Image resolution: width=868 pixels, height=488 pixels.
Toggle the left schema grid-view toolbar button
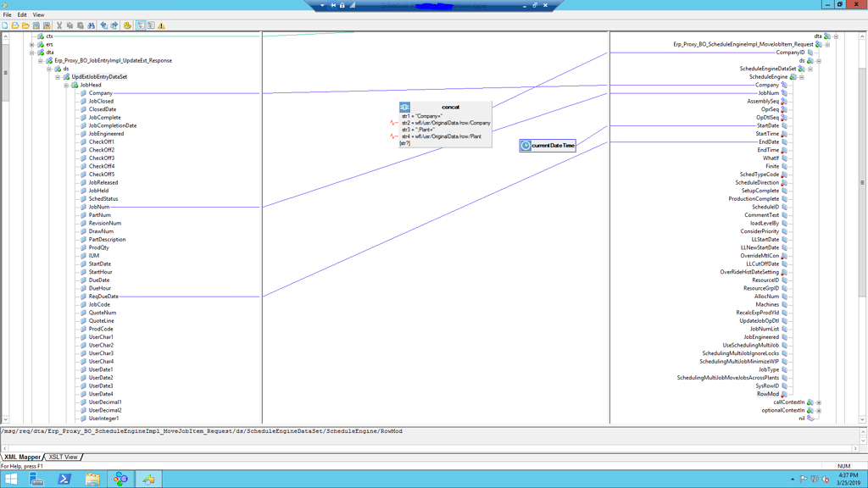[x=140, y=26]
